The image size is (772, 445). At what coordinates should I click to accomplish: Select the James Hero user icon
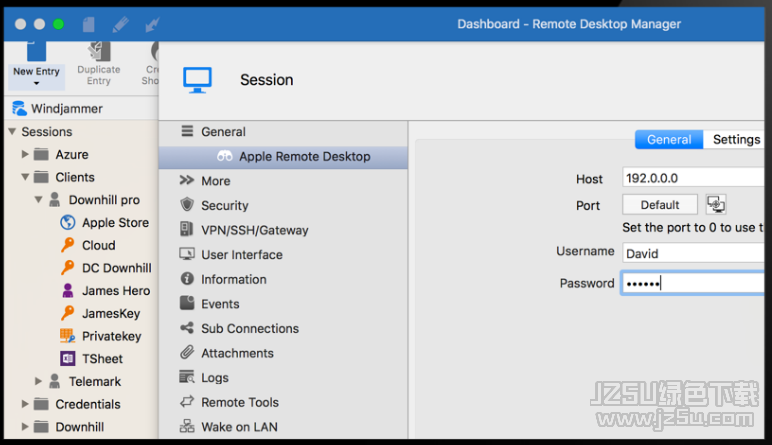click(x=68, y=290)
